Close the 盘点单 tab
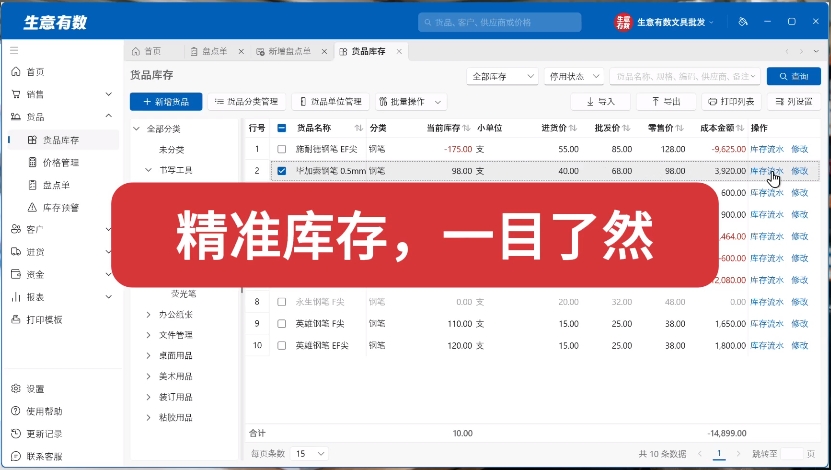Screen dimensions: 831x470 pos(241,51)
